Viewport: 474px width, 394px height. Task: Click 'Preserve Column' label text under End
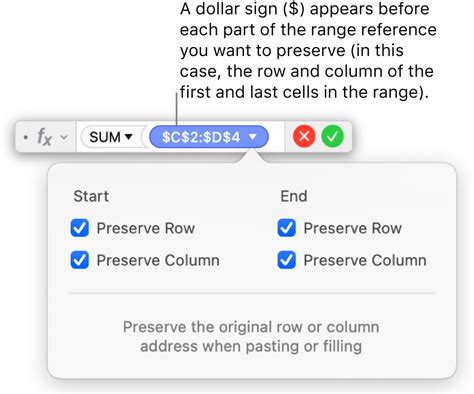pos(365,260)
